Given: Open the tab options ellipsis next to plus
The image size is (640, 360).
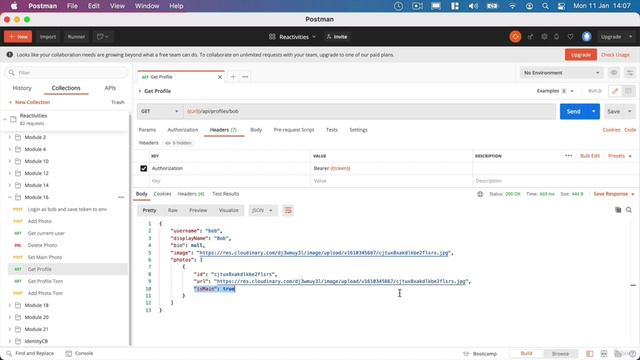Looking at the screenshot, I should [245, 77].
